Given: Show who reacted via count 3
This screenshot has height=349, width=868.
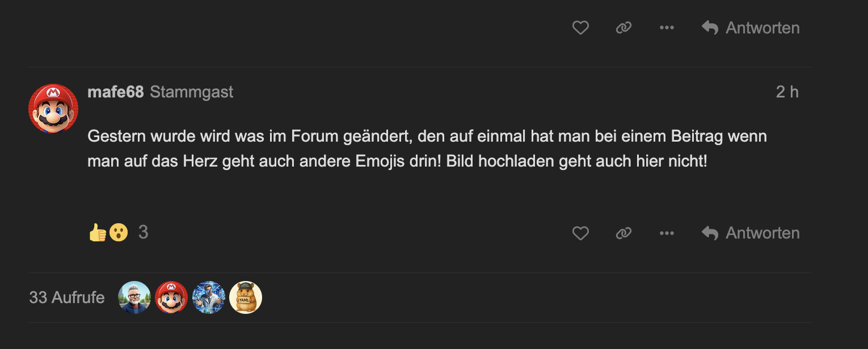Looking at the screenshot, I should coord(144,232).
